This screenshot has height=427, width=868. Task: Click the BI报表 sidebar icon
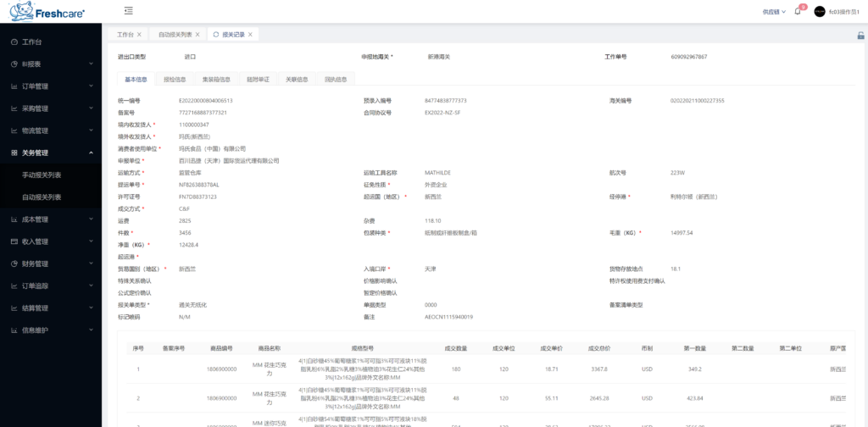click(14, 64)
